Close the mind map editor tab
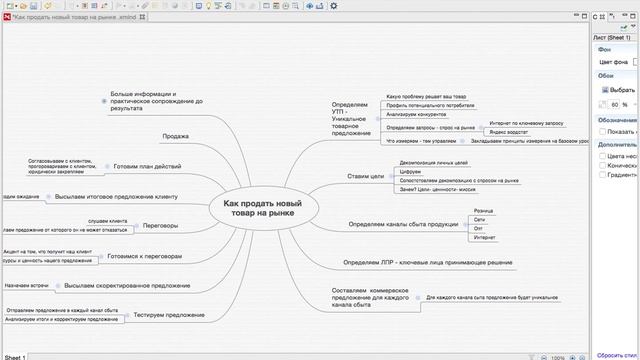 click(x=142, y=17)
